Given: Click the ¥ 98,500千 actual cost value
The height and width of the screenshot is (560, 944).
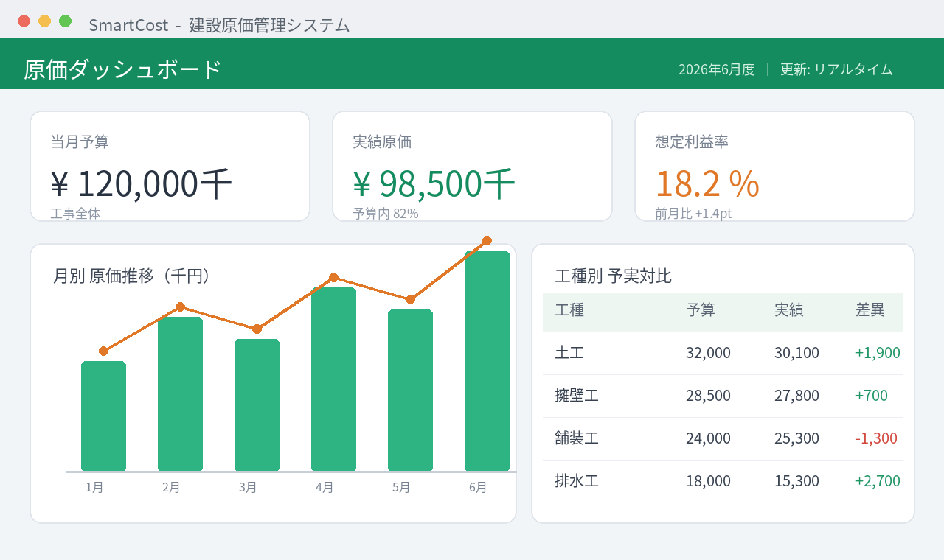Looking at the screenshot, I should (434, 183).
